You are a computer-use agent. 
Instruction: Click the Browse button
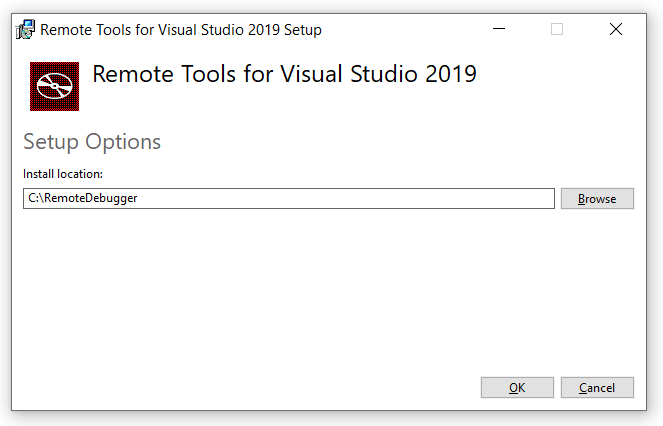pyautogui.click(x=597, y=198)
